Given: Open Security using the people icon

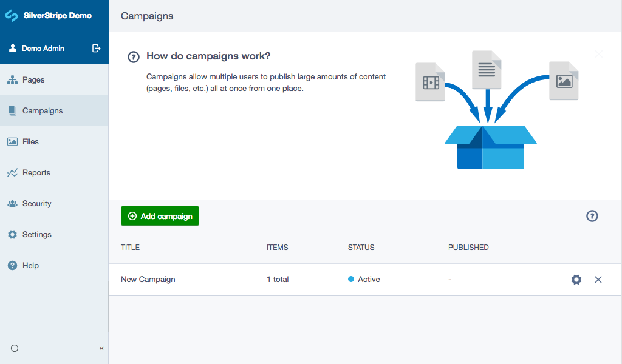Looking at the screenshot, I should pyautogui.click(x=13, y=203).
